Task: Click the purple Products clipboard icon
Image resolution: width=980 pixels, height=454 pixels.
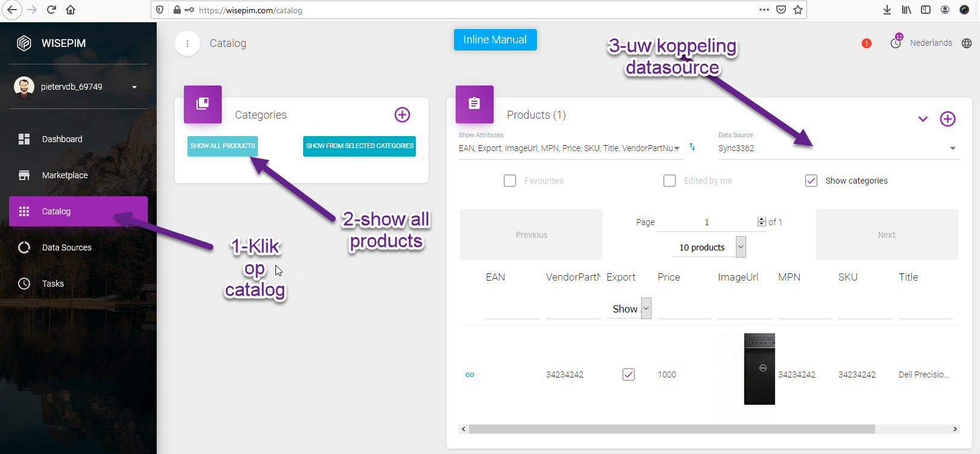Action: tap(475, 104)
